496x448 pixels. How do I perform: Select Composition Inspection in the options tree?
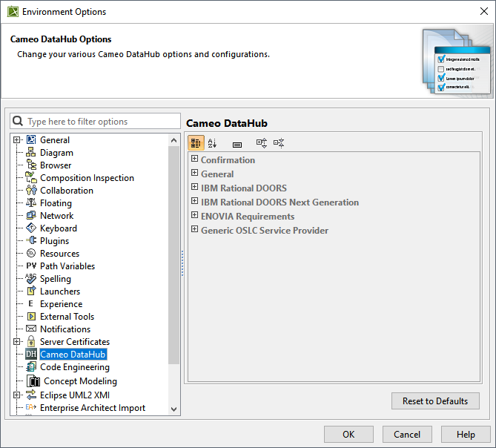87,178
